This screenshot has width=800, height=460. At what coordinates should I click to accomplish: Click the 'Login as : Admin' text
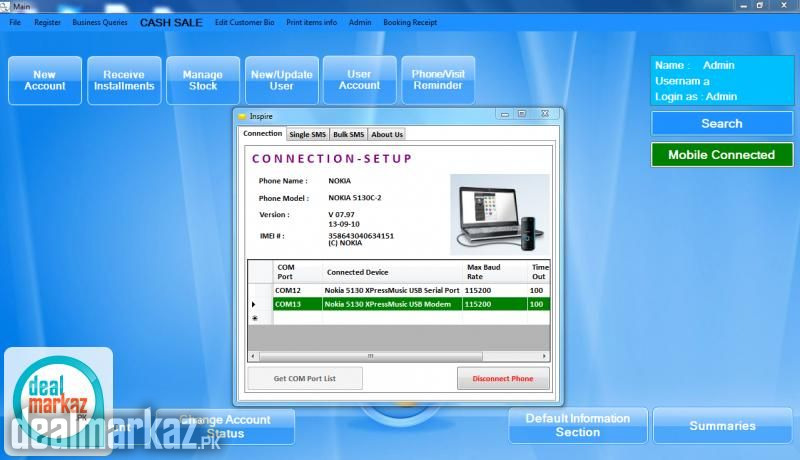coord(696,96)
